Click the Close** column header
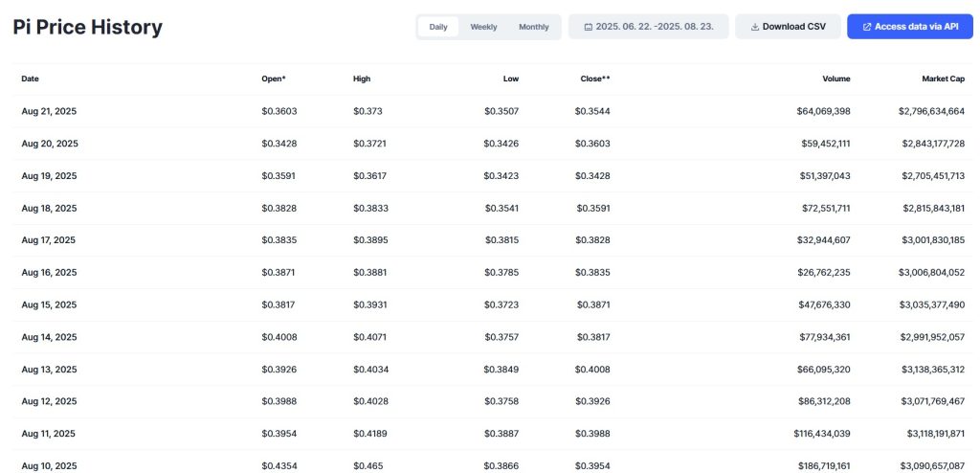Screen dimensions: 980x473 click(595, 79)
